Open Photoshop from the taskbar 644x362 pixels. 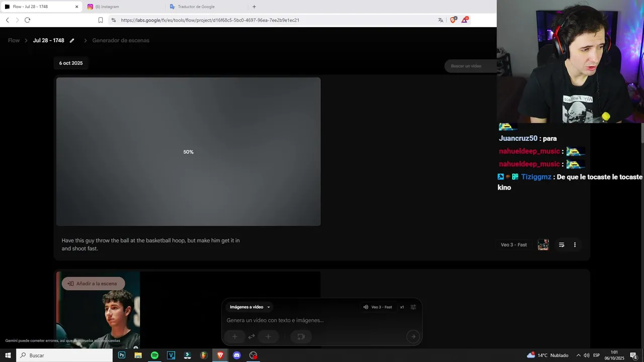(x=122, y=355)
